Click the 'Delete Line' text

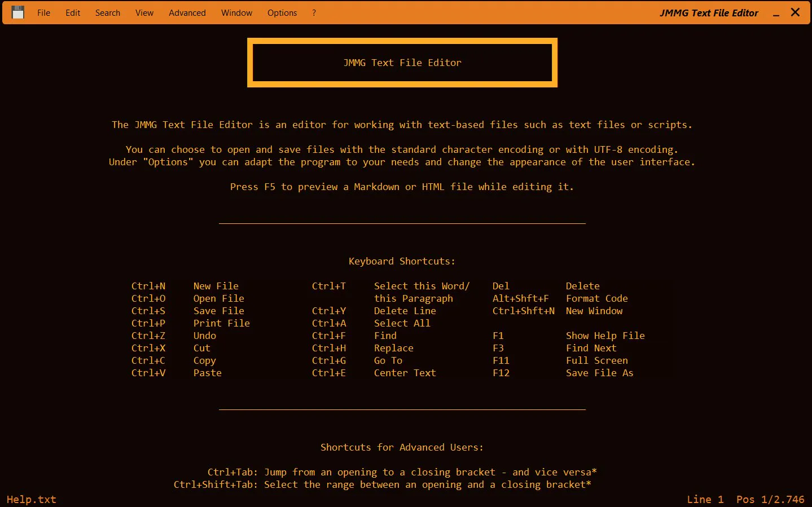(405, 311)
